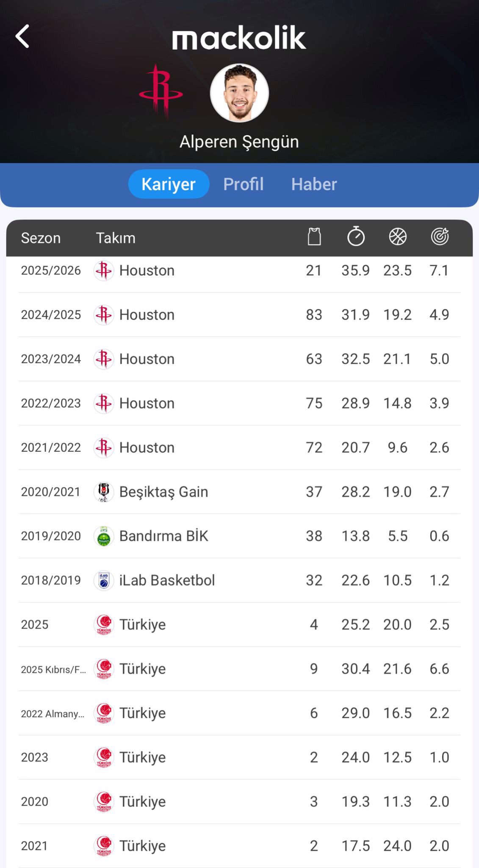Click the jersey games-played column icon

(314, 236)
